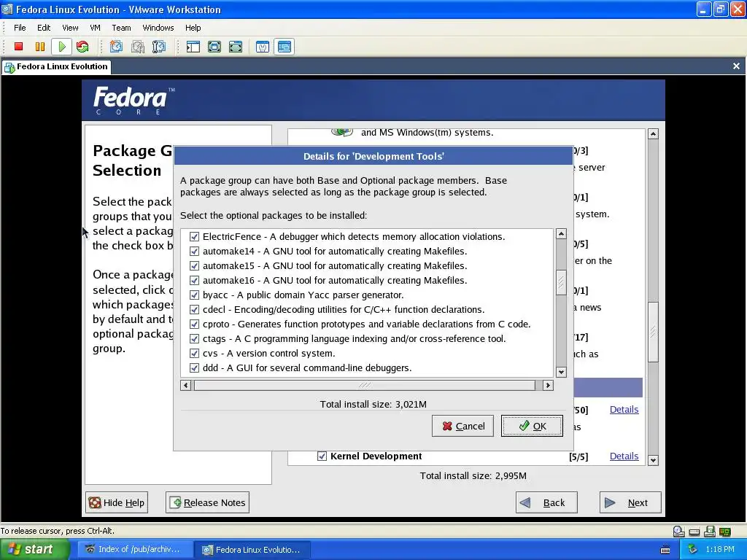Uncheck the automake16 package checkbox

pyautogui.click(x=194, y=281)
